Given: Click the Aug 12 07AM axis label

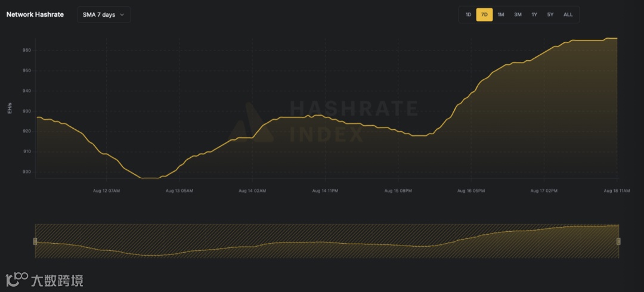Looking at the screenshot, I should tap(106, 191).
